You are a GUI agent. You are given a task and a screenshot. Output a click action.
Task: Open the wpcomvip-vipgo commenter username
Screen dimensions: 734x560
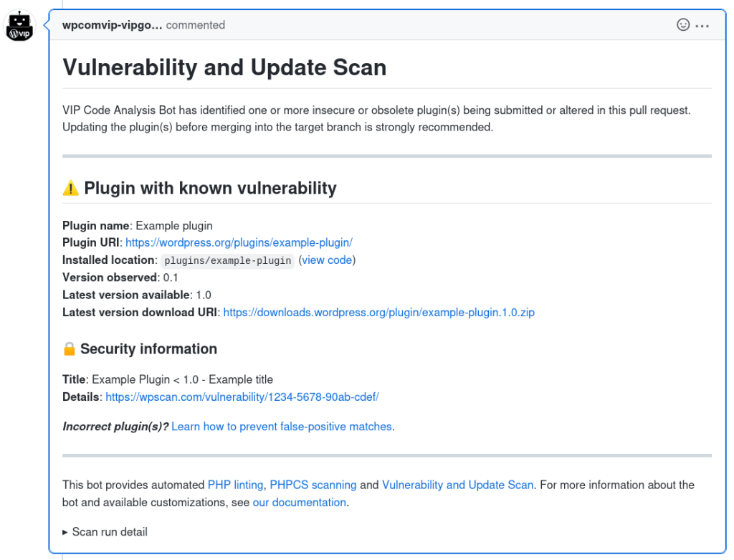click(113, 25)
